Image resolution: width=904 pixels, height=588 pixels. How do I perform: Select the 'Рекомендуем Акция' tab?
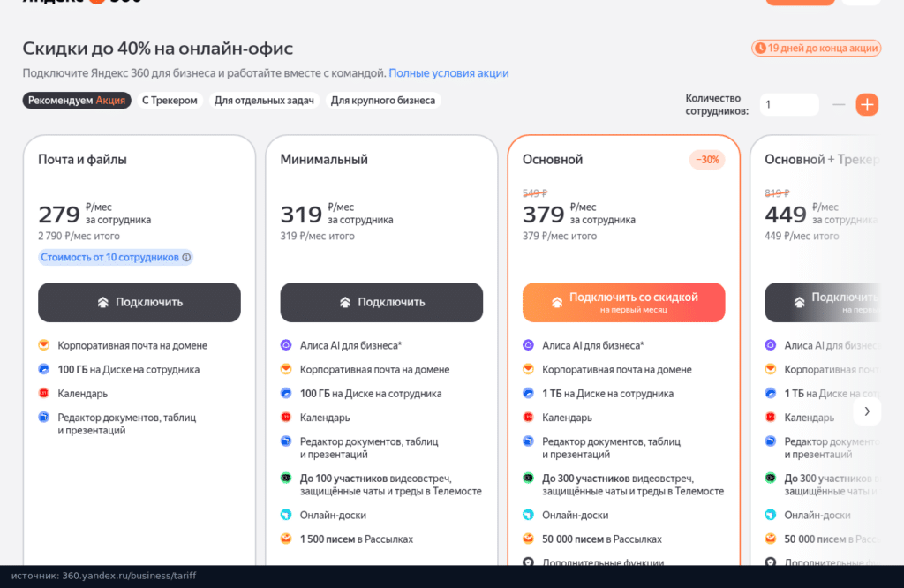(x=77, y=101)
